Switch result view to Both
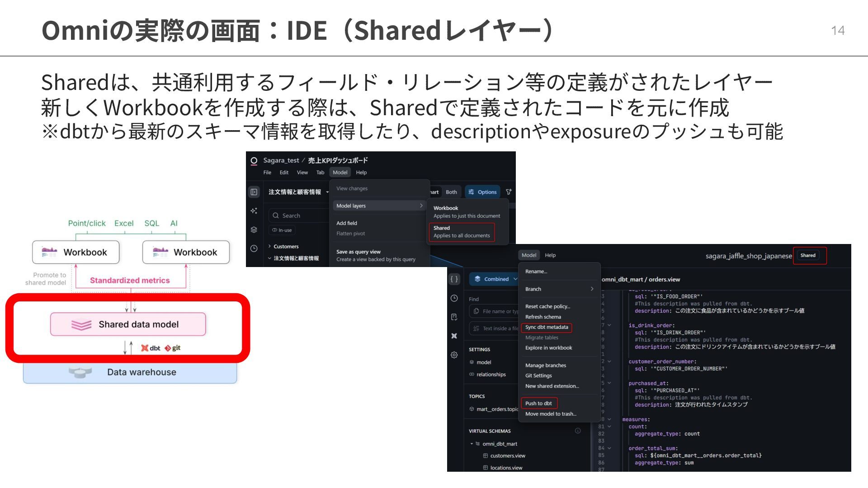This screenshot has height=488, width=868. 451,192
